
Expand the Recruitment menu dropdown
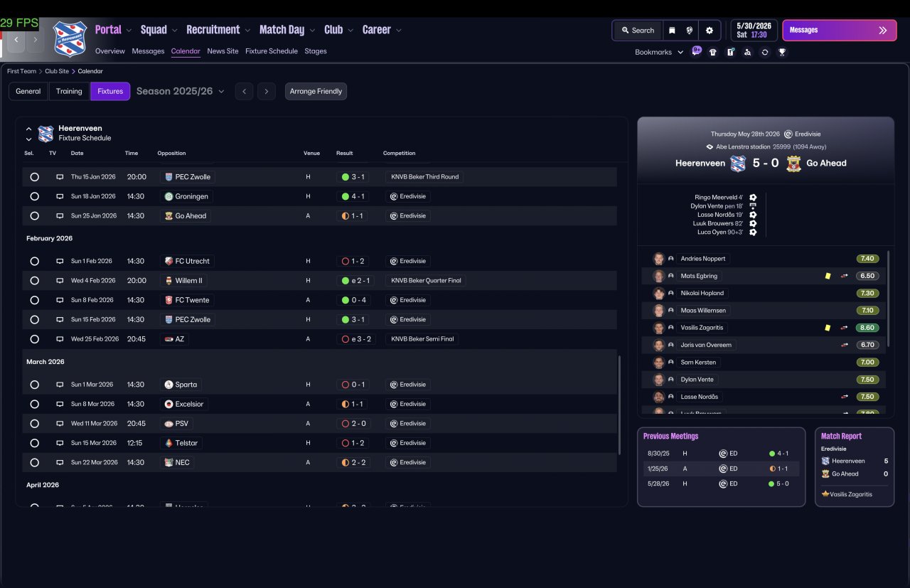[x=247, y=31]
